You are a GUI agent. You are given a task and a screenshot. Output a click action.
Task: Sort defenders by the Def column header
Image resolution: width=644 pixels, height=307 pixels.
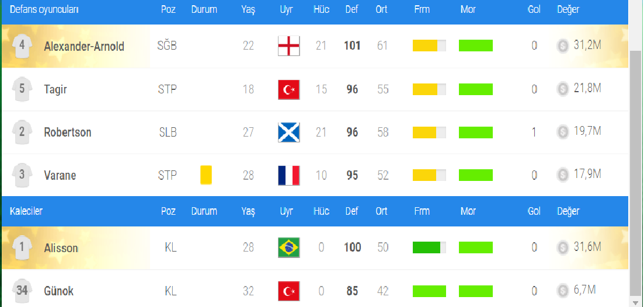(351, 9)
